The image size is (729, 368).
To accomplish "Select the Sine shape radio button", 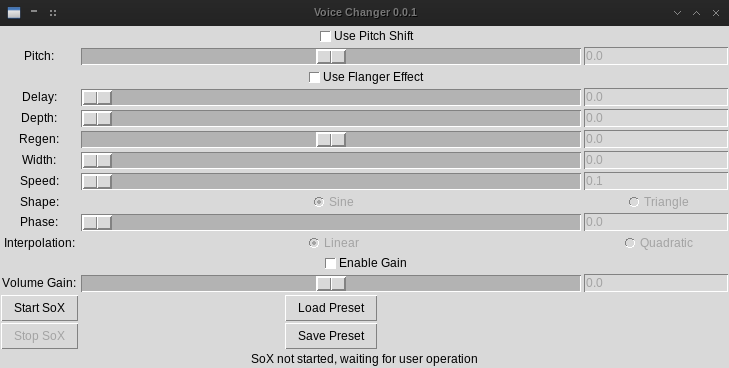I will coord(318,202).
